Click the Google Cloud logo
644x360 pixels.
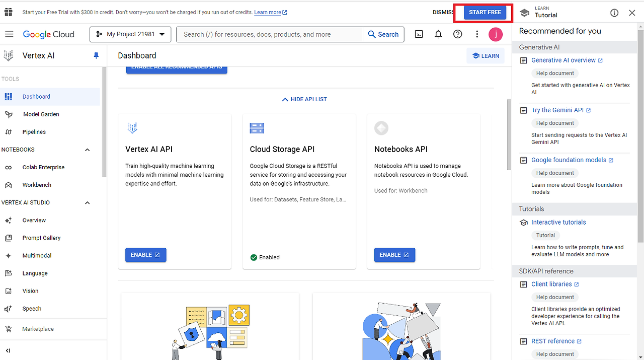[48, 34]
